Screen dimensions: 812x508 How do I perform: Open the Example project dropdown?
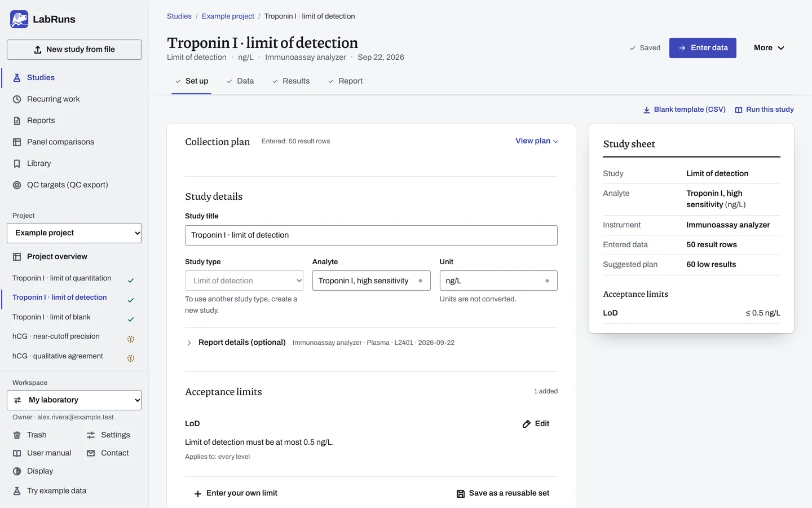click(x=74, y=233)
